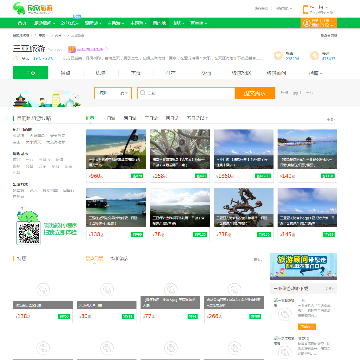Open the helicopter over beach tour card
The height and width of the screenshot is (360, 360).
(116, 156)
